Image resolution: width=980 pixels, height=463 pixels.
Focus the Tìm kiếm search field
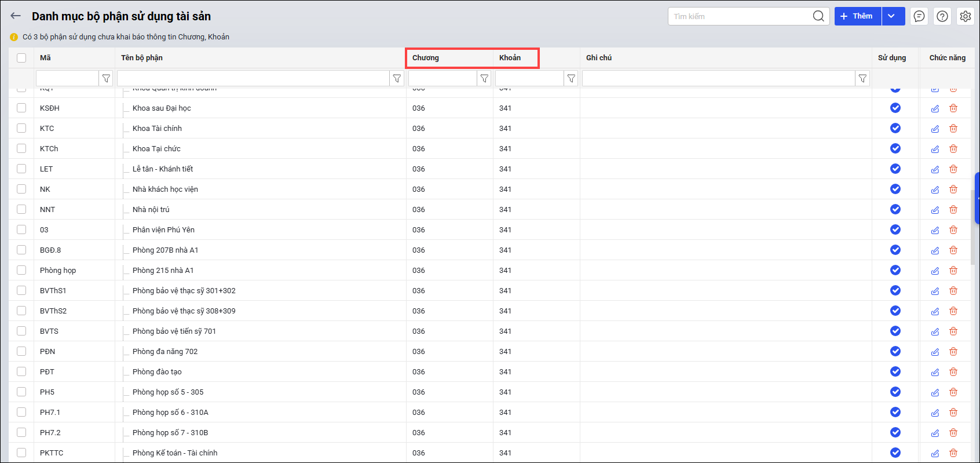pyautogui.click(x=740, y=16)
